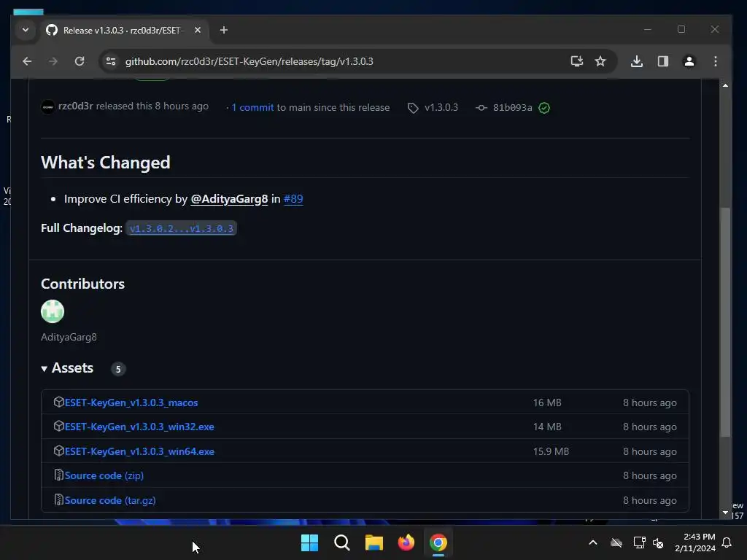Click the page vertical scrollbar thumb

coord(725,322)
